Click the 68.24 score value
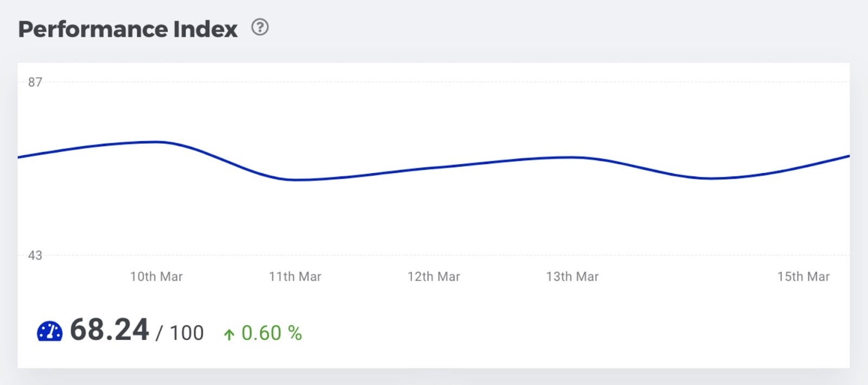This screenshot has height=385, width=868. 109,331
